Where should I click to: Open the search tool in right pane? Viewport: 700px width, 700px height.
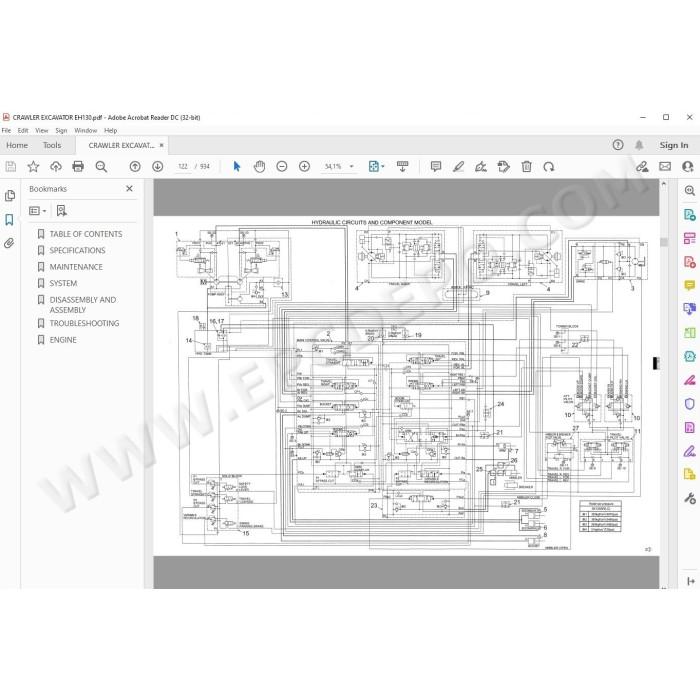pyautogui.click(x=689, y=191)
